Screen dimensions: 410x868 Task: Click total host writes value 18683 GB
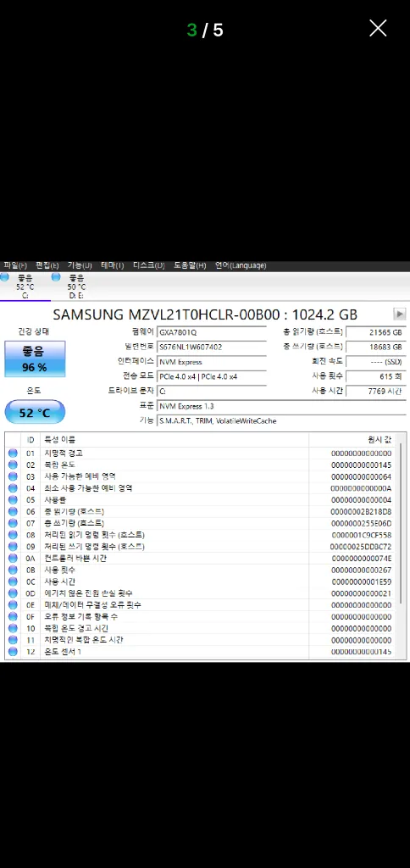tap(376, 347)
